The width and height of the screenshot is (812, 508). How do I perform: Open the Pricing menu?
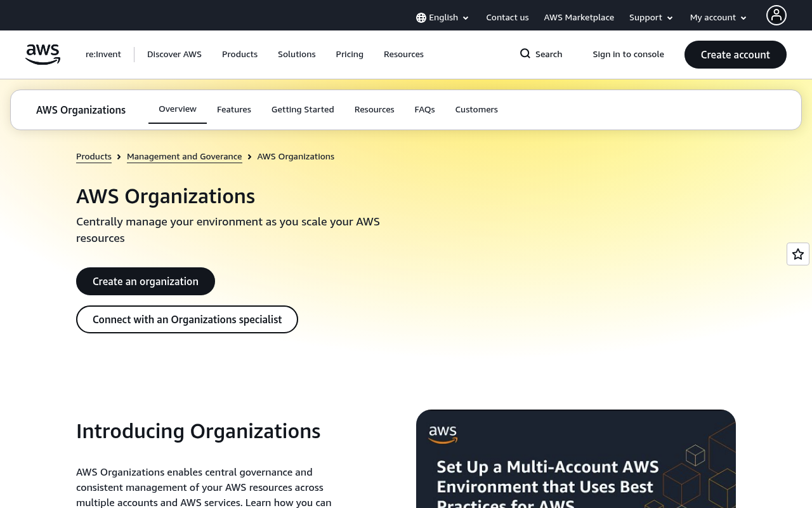(x=350, y=55)
